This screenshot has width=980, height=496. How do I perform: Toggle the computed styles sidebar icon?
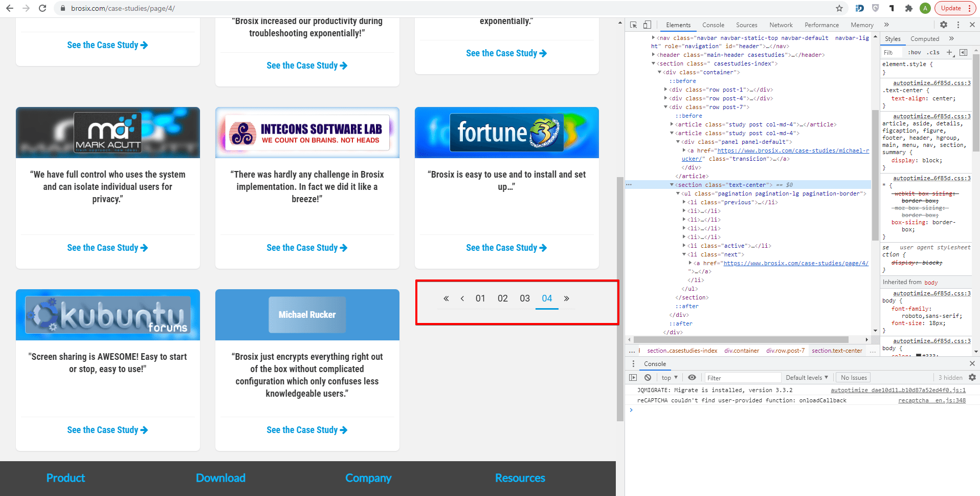point(963,52)
